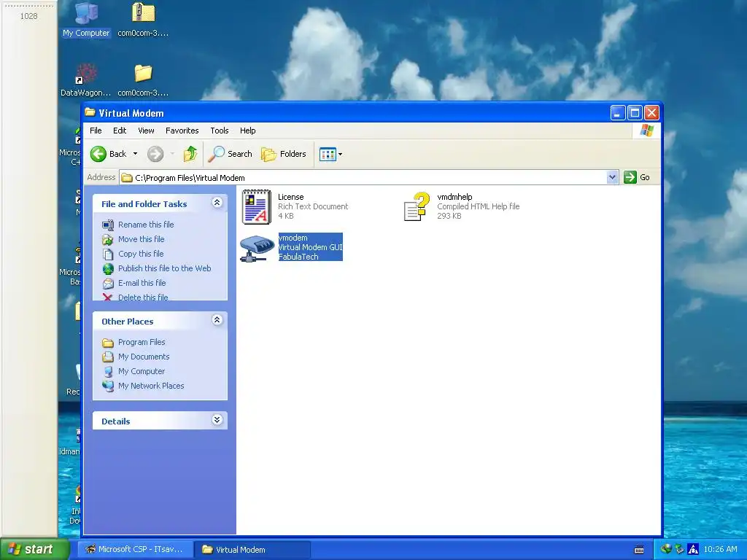This screenshot has height=560, width=747.
Task: Open the Tools menu
Action: (220, 131)
